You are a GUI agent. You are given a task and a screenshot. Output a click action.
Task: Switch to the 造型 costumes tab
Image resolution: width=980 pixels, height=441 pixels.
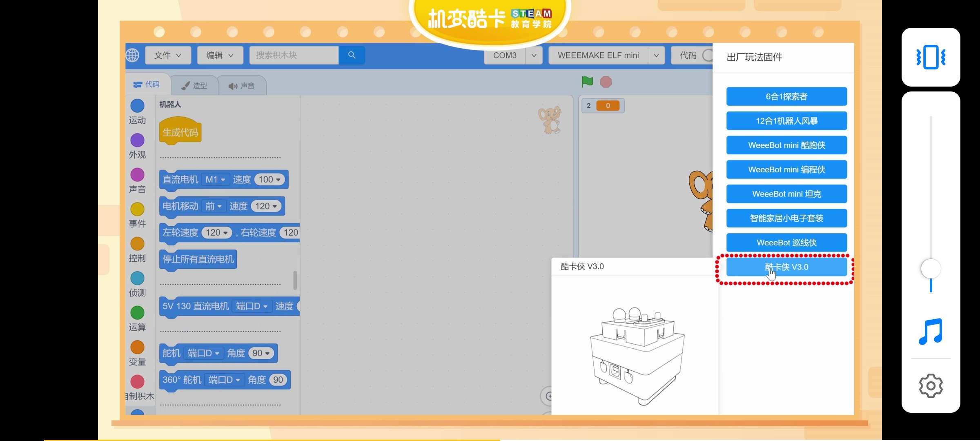coord(194,85)
